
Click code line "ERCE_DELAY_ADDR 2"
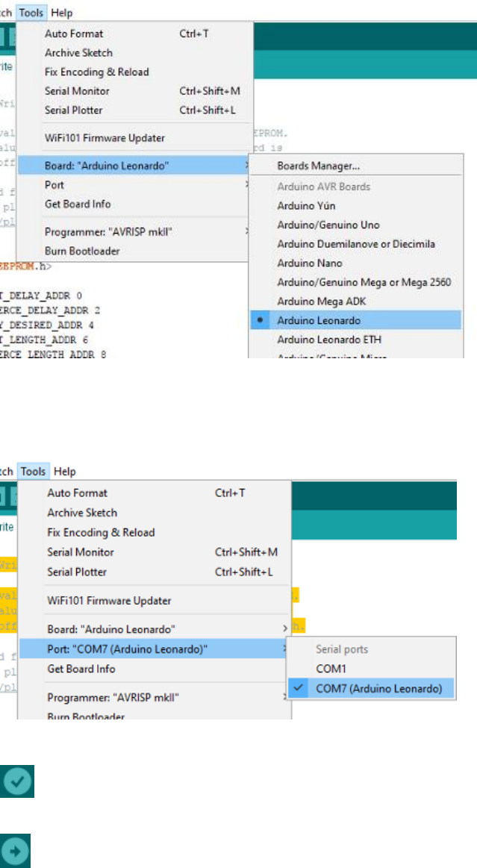(50, 310)
